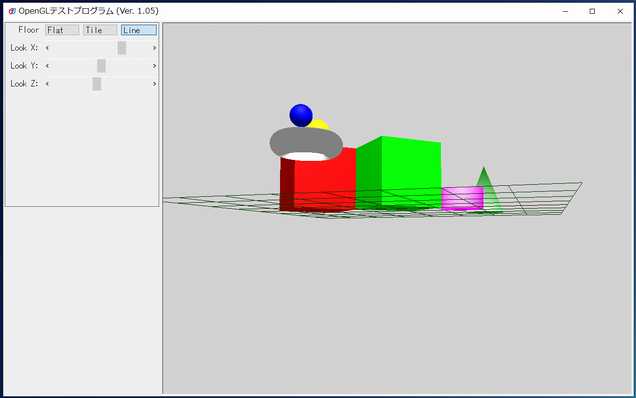Screen dimensions: 636x398
Task: Click the left arrow of Look Z scrollbar
Action: point(47,84)
